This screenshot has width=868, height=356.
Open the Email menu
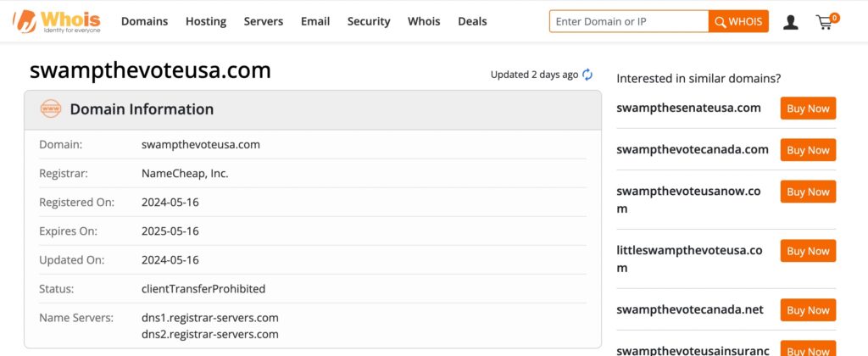click(315, 21)
